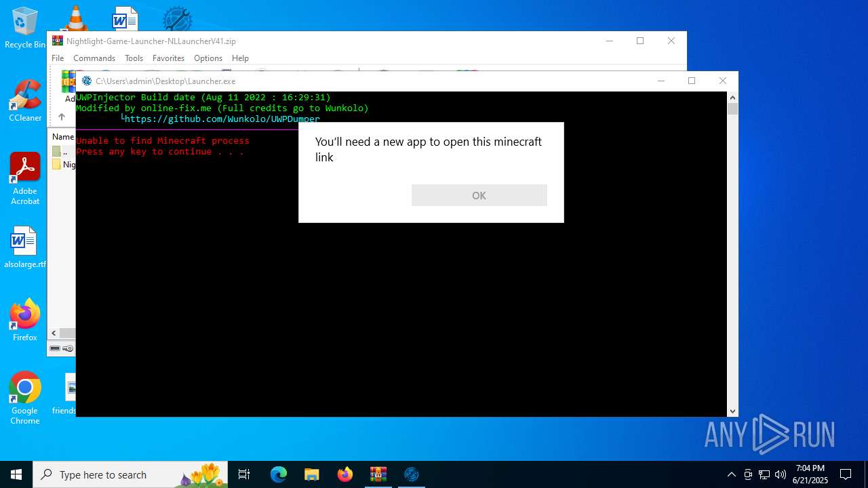Open the Tools menu in WinRAR

pyautogui.click(x=134, y=58)
